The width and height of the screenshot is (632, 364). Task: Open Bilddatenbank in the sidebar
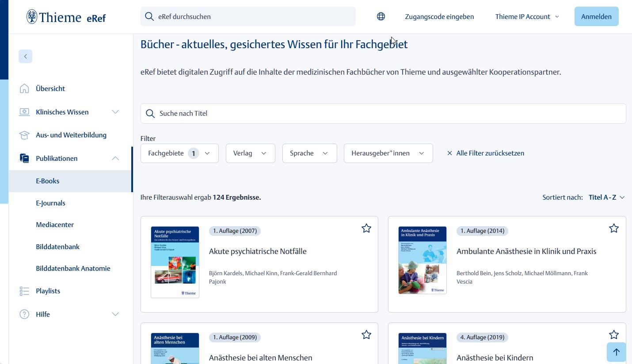[57, 246]
